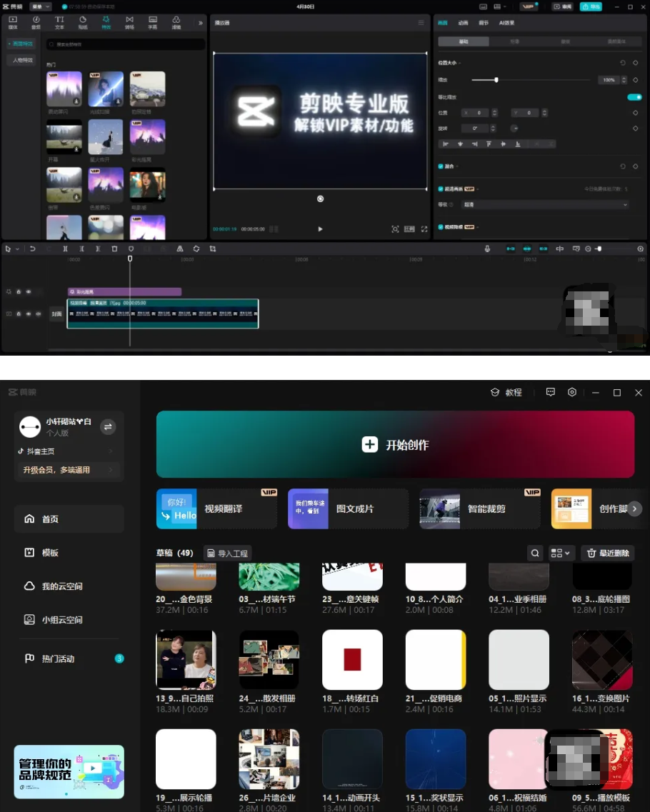The image size is (650, 812).
Task: Play the preview with the play button
Action: tap(320, 229)
